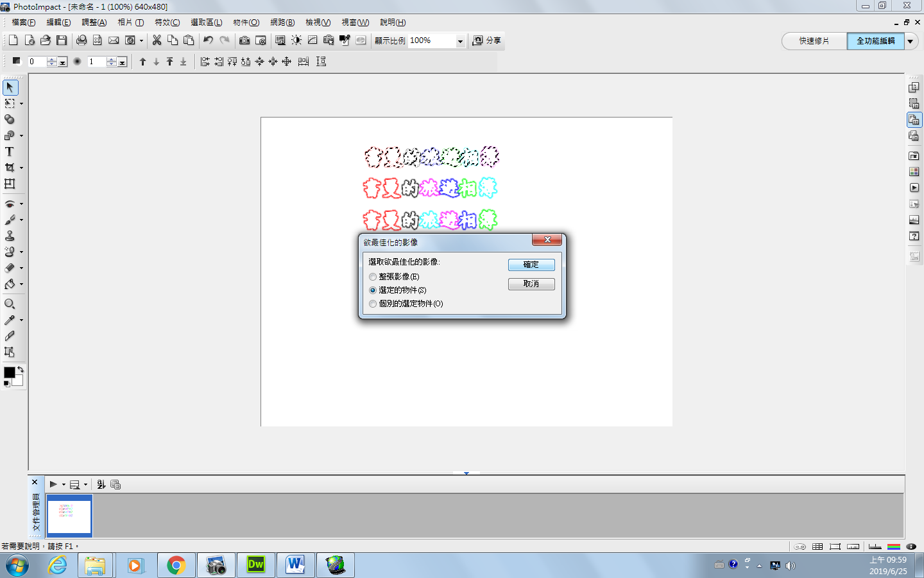Viewport: 924px width, 578px height.
Task: Select the Zoom magnifier tool
Action: click(x=10, y=304)
